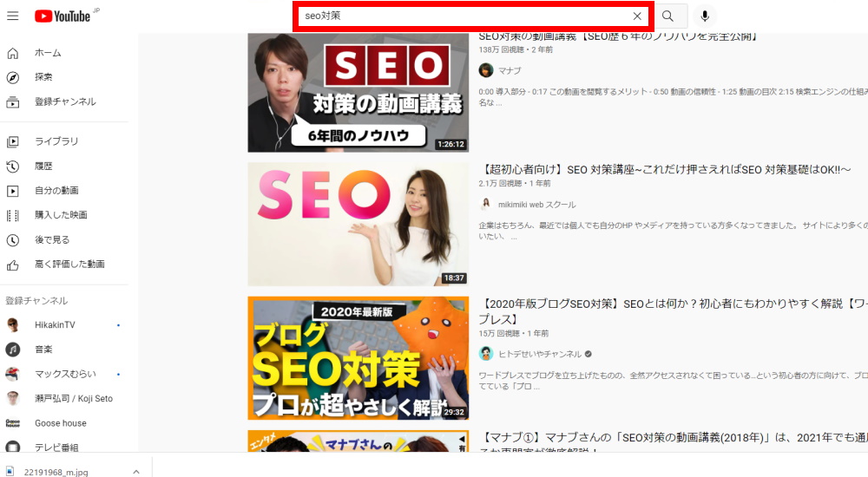Image resolution: width=868 pixels, height=477 pixels.
Task: Click the explore compass icon
Action: tap(13, 77)
